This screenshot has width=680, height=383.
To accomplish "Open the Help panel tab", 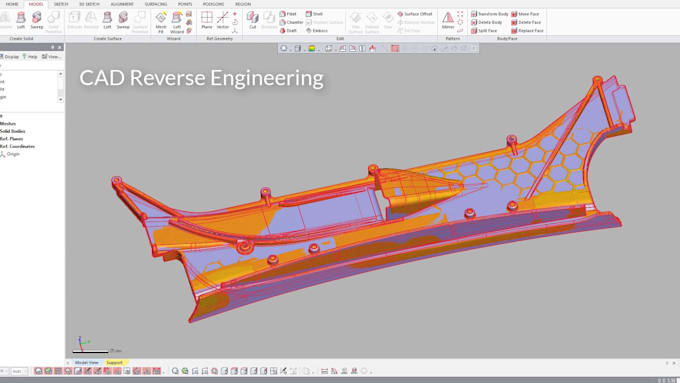I will click(x=30, y=56).
